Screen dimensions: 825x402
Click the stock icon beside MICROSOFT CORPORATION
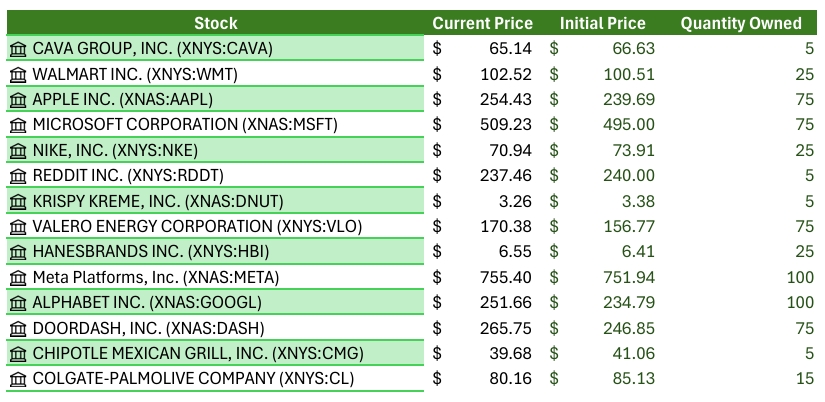pos(18,124)
